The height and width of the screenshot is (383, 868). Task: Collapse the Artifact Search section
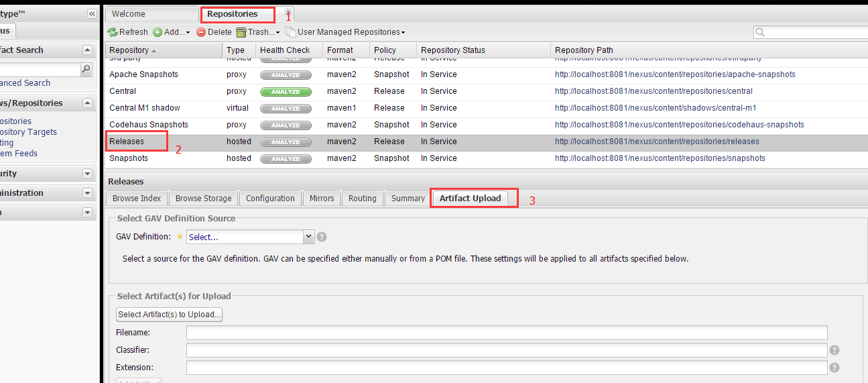(87, 50)
